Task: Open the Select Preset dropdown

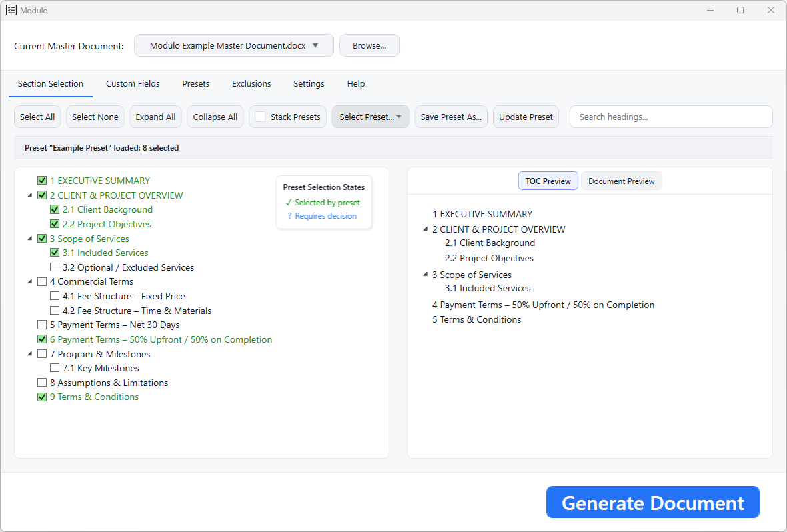Action: 370,117
